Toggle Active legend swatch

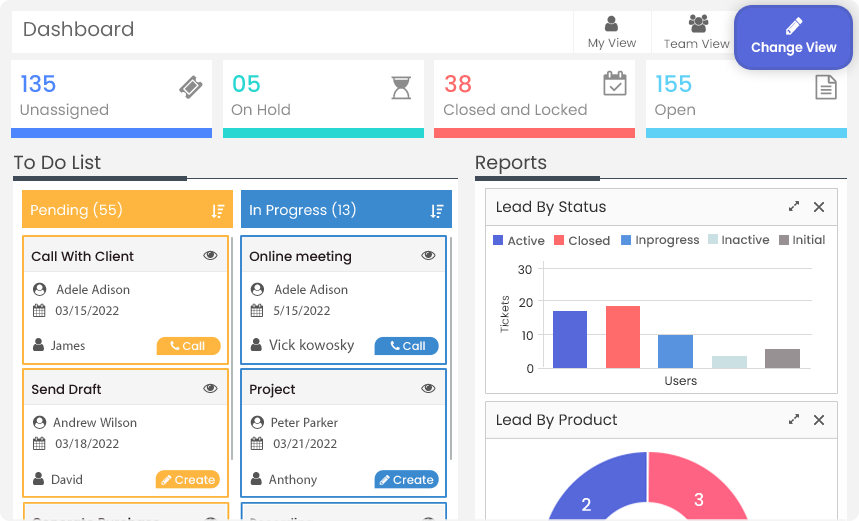(x=498, y=240)
